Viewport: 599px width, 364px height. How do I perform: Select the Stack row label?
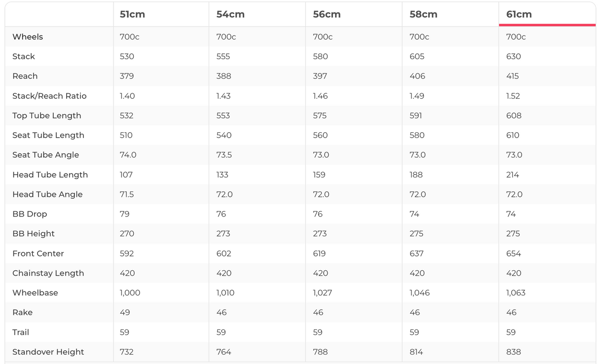pyautogui.click(x=24, y=57)
